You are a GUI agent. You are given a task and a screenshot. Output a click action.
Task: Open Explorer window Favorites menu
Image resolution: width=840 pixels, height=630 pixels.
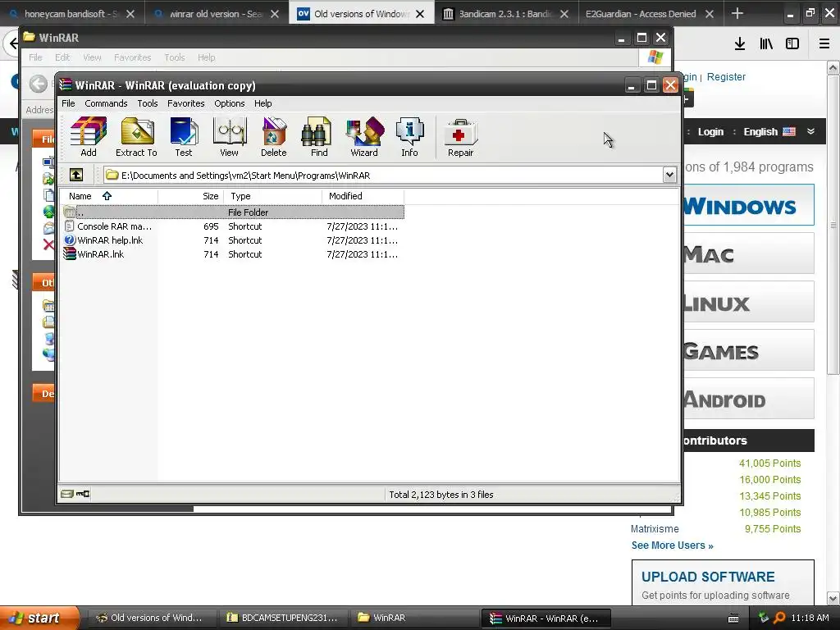coord(132,57)
